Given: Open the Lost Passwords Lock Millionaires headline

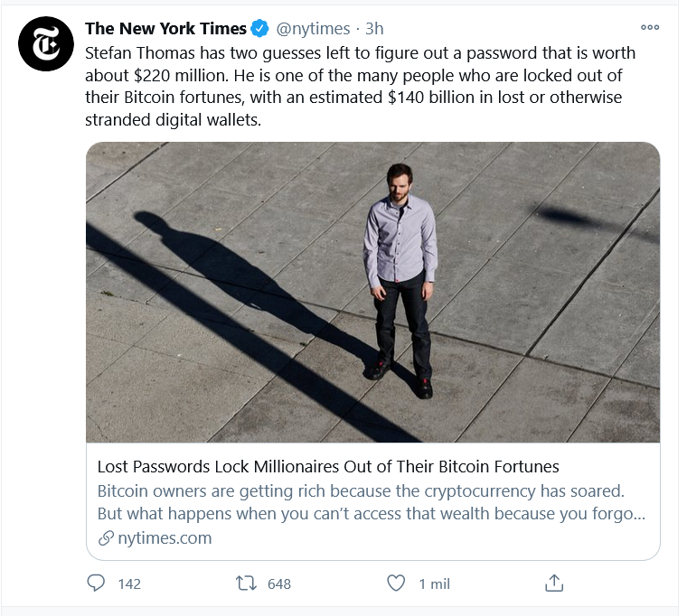Looking at the screenshot, I should tap(328, 467).
